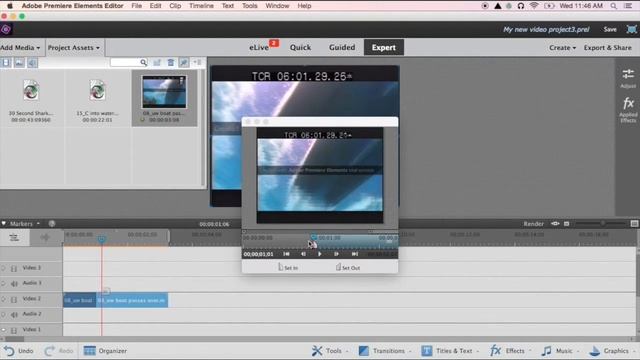Select the 15_C into water audio asset
The image size is (640, 360).
click(98, 90)
